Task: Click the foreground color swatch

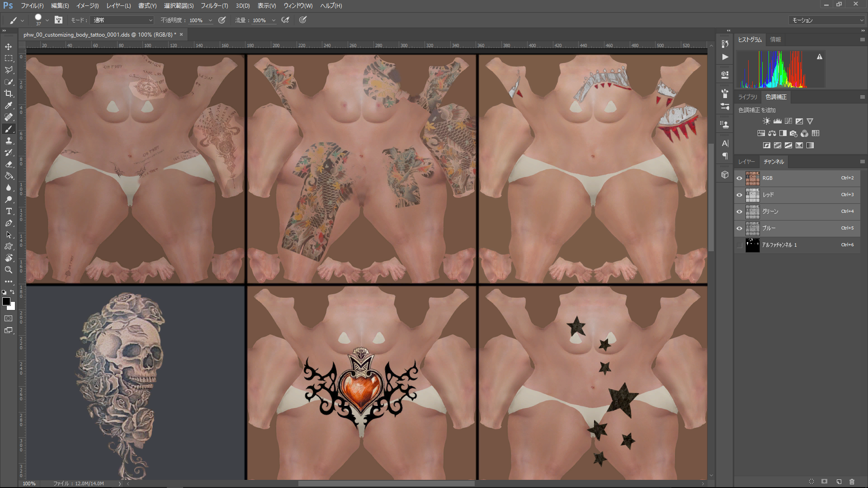Action: 6,301
